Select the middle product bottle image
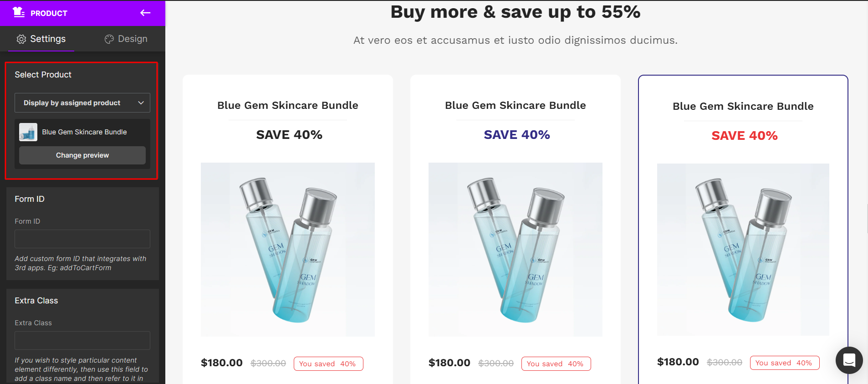Screen dimensions: 868x384 pos(516,250)
